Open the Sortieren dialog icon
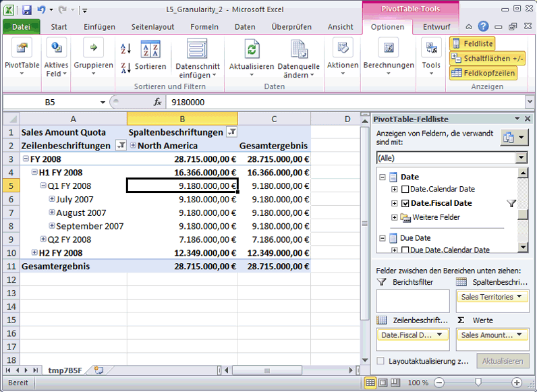Image resolution: width=537 pixels, height=392 pixels. coord(150,50)
